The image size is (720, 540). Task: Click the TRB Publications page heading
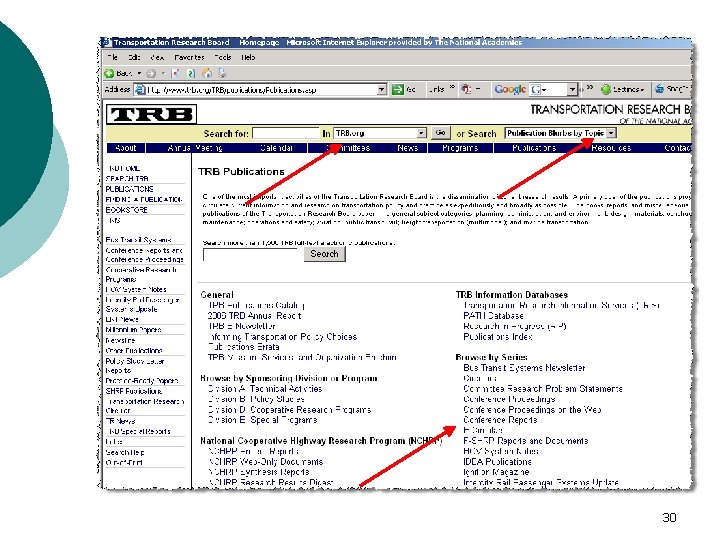pos(241,172)
